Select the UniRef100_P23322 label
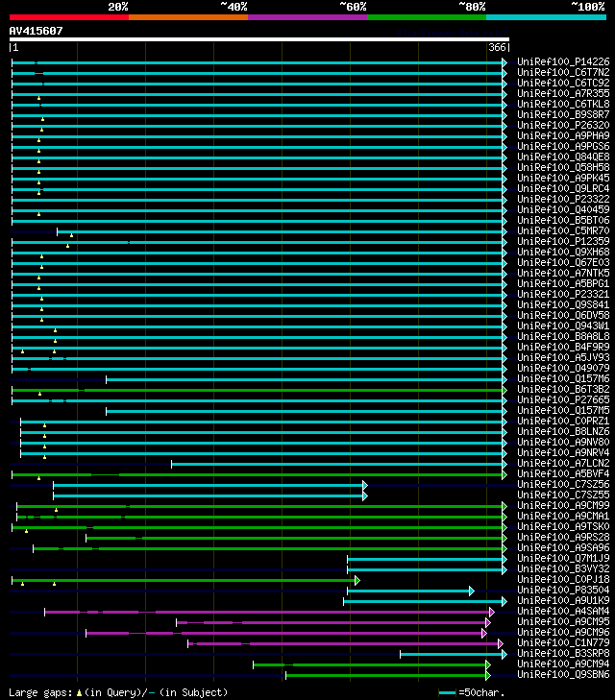Screen dimensions: 615x700 pos(563,199)
